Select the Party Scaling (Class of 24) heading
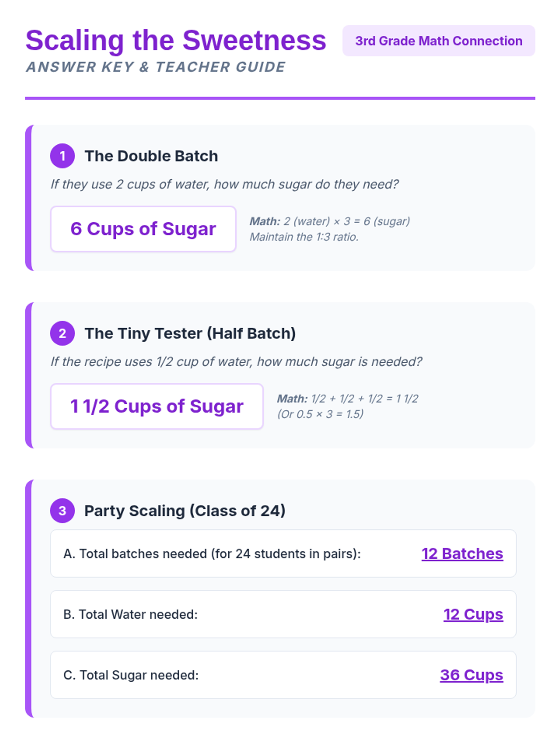Image resolution: width=560 pixels, height=747 pixels. 185,511
